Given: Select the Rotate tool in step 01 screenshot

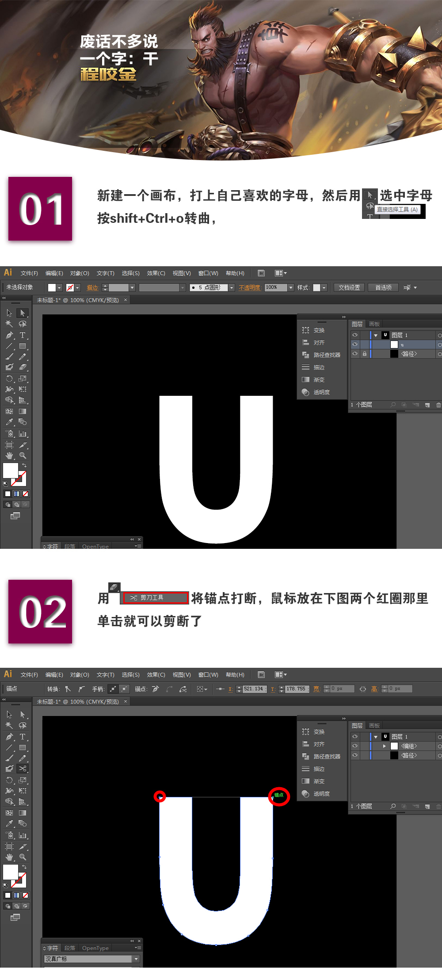Looking at the screenshot, I should (x=9, y=379).
